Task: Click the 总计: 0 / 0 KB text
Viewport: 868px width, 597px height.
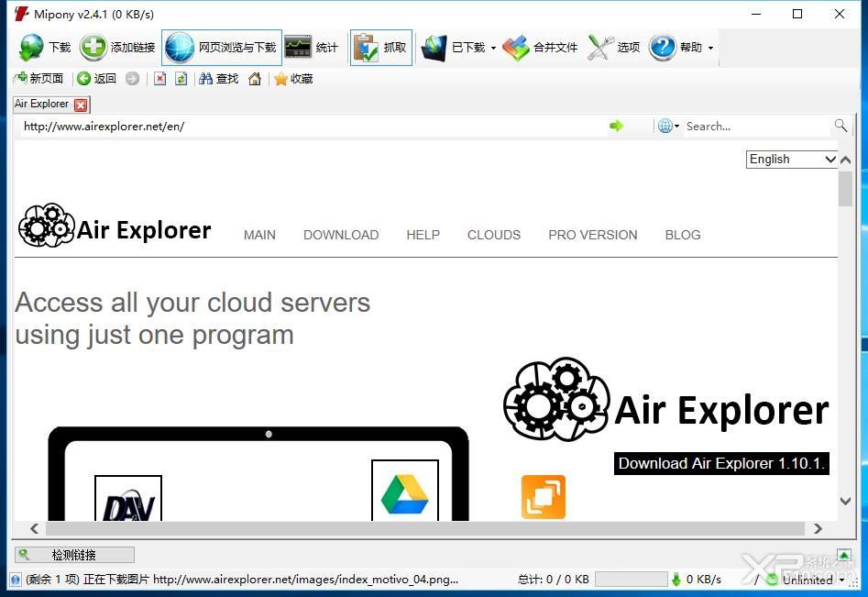Action: point(553,580)
